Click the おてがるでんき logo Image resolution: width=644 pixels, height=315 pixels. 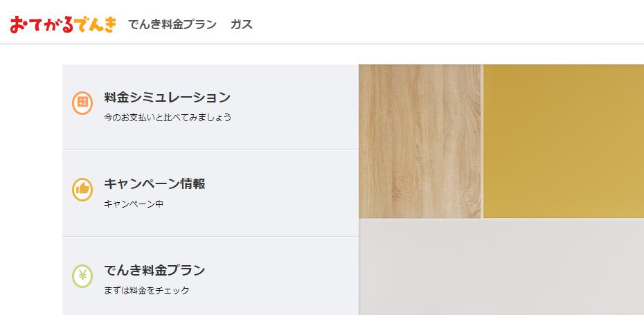click(63, 25)
